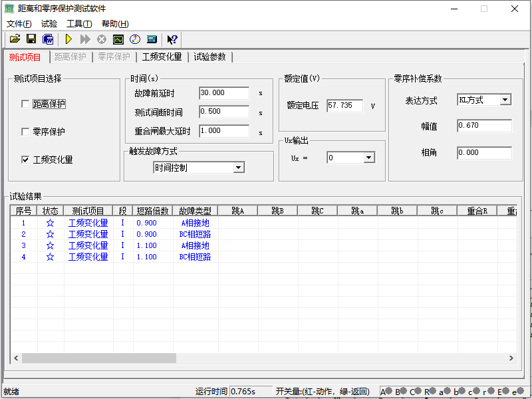Click the 故障前延时 input field
This screenshot has height=399, width=532.
pyautogui.click(x=223, y=93)
